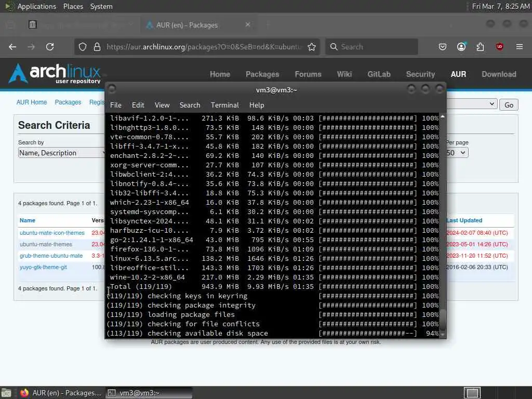Open the Firefox account icon
Viewport: 532px width, 399px height.
[x=461, y=47]
